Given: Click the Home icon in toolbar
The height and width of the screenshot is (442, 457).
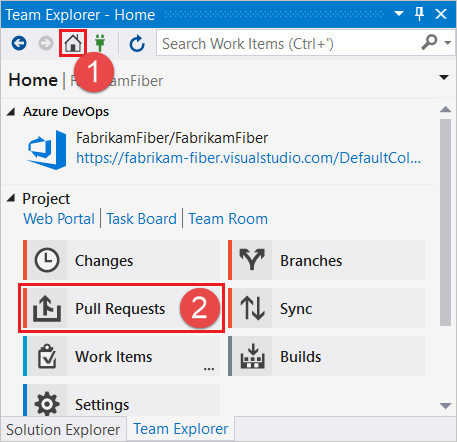Looking at the screenshot, I should coord(73,43).
